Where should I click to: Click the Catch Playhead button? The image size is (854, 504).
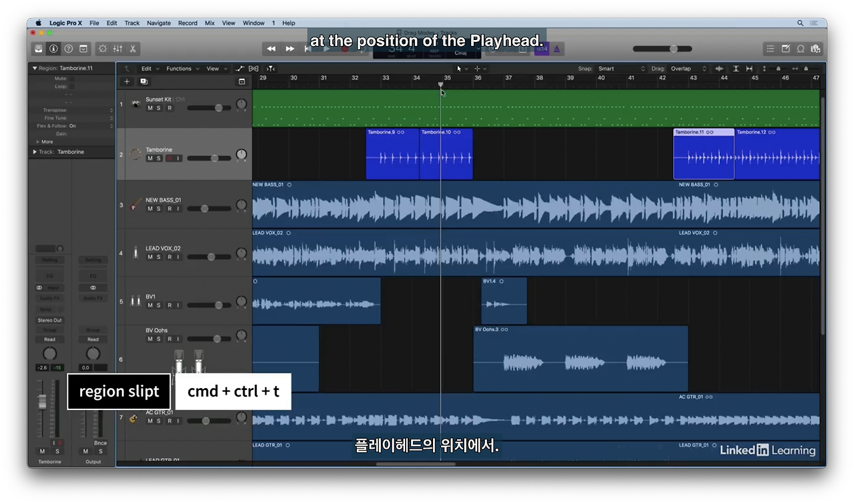click(270, 69)
